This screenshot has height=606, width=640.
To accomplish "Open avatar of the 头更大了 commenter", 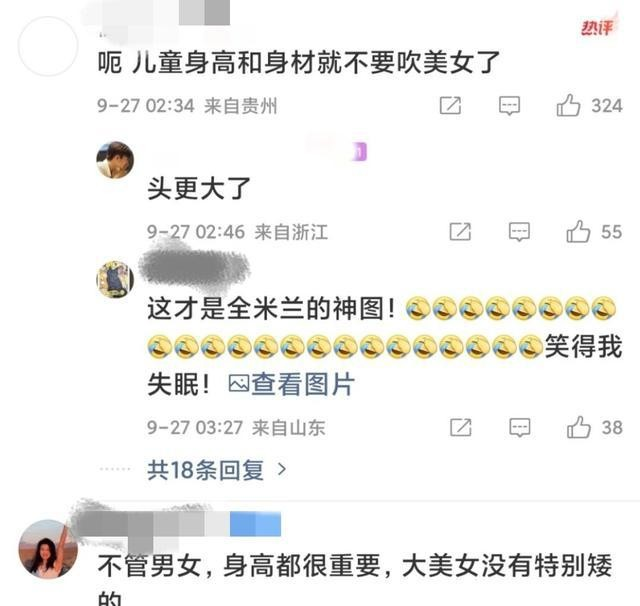I will (x=115, y=160).
